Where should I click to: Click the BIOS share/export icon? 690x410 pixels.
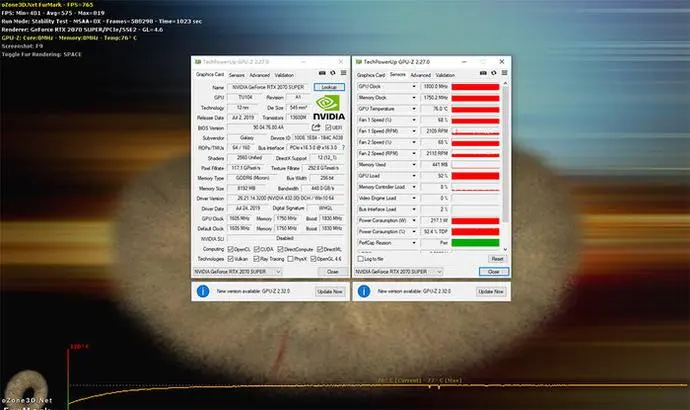pos(316,127)
